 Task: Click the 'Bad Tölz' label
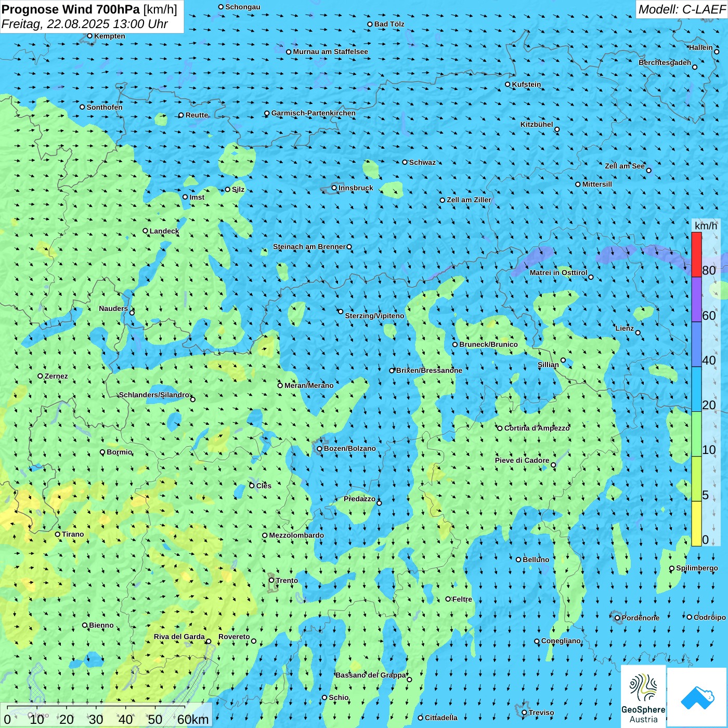(389, 24)
